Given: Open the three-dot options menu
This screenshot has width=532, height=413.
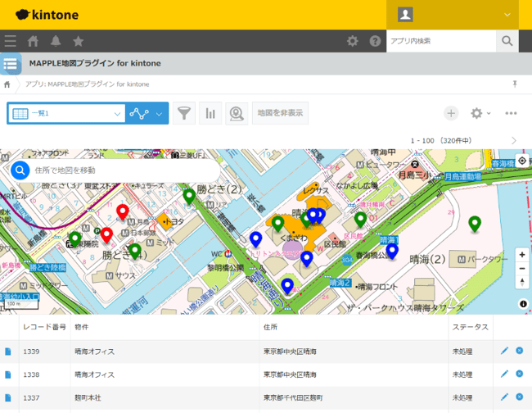Looking at the screenshot, I should 512,113.
